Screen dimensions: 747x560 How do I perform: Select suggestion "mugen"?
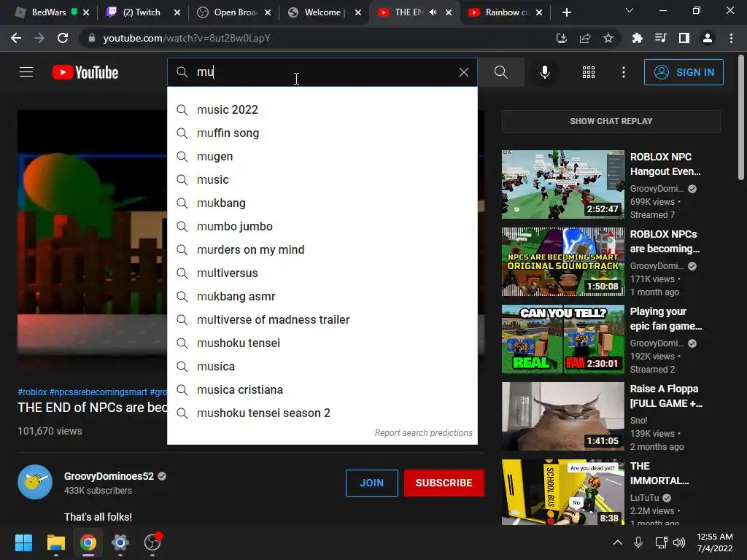point(322,156)
